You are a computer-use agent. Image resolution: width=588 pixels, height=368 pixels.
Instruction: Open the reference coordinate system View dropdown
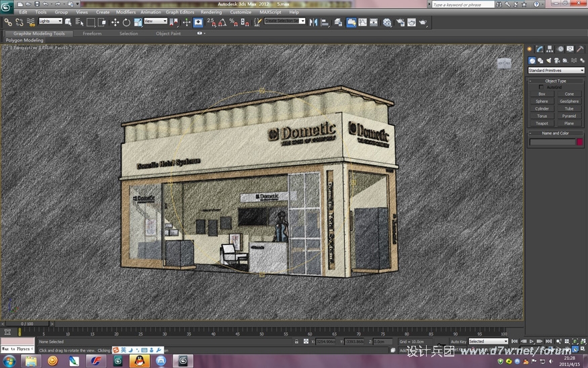(x=155, y=21)
